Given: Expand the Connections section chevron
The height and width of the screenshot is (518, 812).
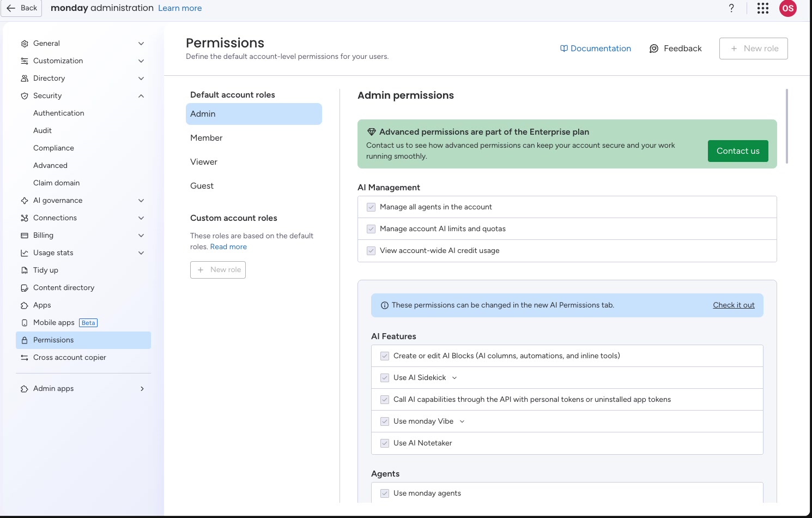Looking at the screenshot, I should 141,218.
